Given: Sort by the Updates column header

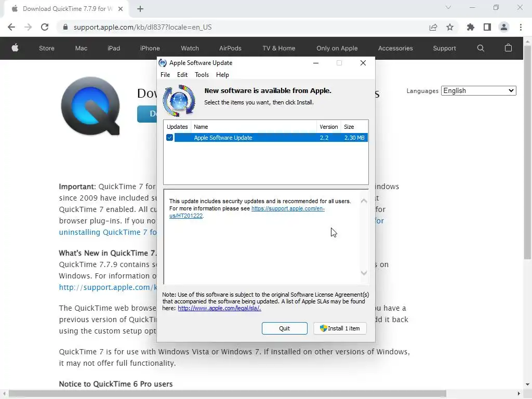Looking at the screenshot, I should 177,127.
